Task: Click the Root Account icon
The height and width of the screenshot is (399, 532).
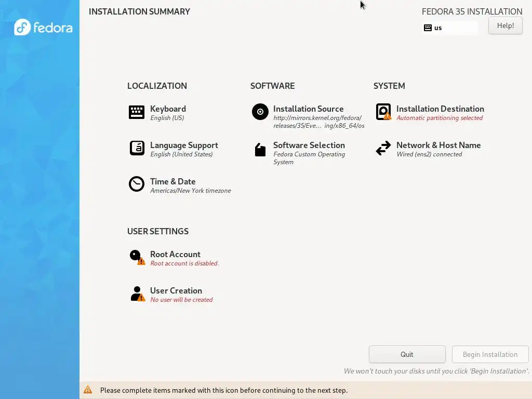Action: pos(137,258)
